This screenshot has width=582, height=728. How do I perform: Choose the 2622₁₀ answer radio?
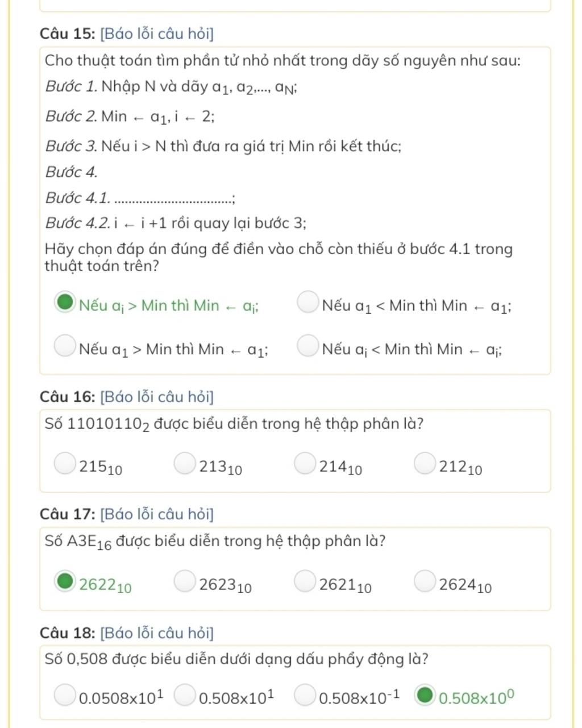point(65,581)
